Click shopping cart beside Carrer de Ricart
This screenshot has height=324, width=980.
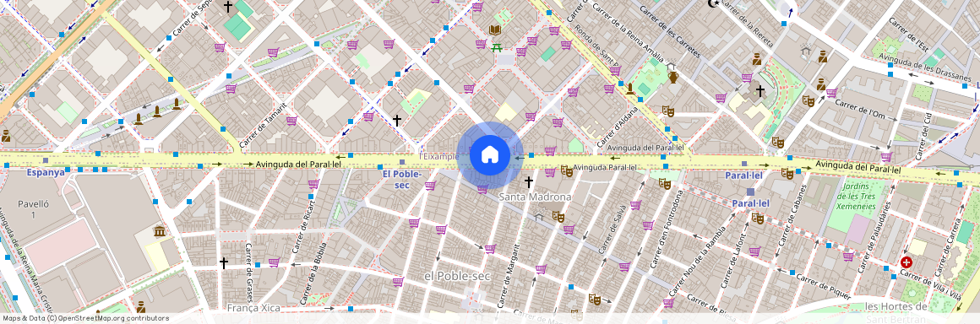[x=313, y=184]
